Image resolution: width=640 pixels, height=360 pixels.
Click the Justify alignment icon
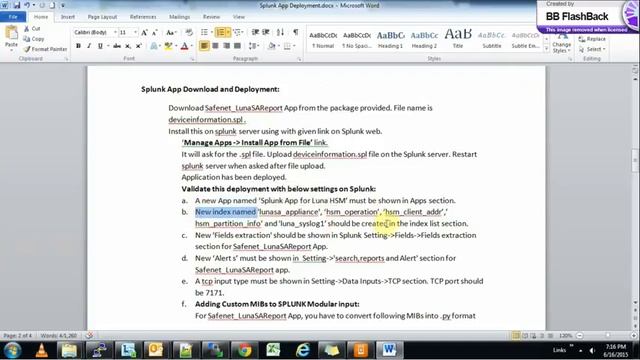pos(237,46)
